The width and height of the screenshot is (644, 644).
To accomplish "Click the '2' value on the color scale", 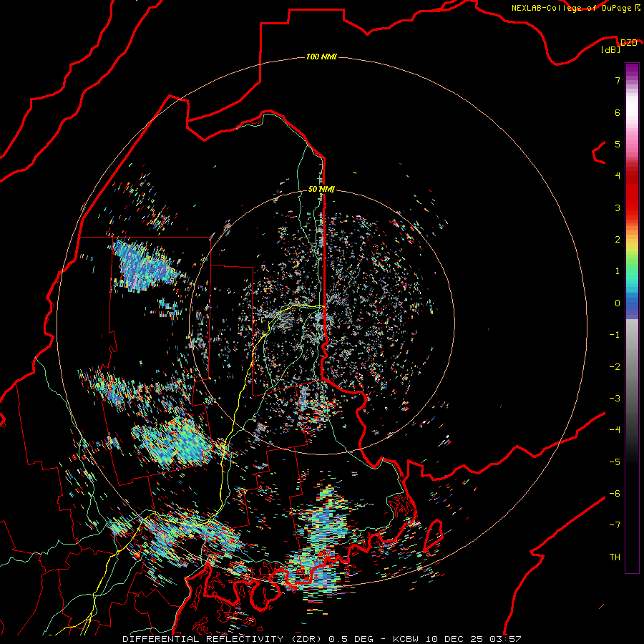I will pyautogui.click(x=618, y=240).
